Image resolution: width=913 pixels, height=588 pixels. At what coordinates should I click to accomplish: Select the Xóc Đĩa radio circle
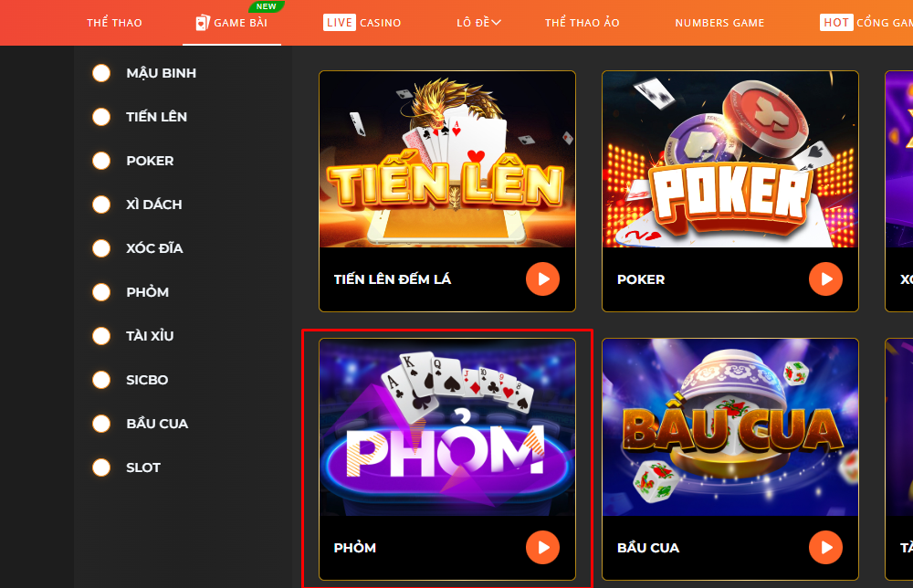click(x=101, y=248)
